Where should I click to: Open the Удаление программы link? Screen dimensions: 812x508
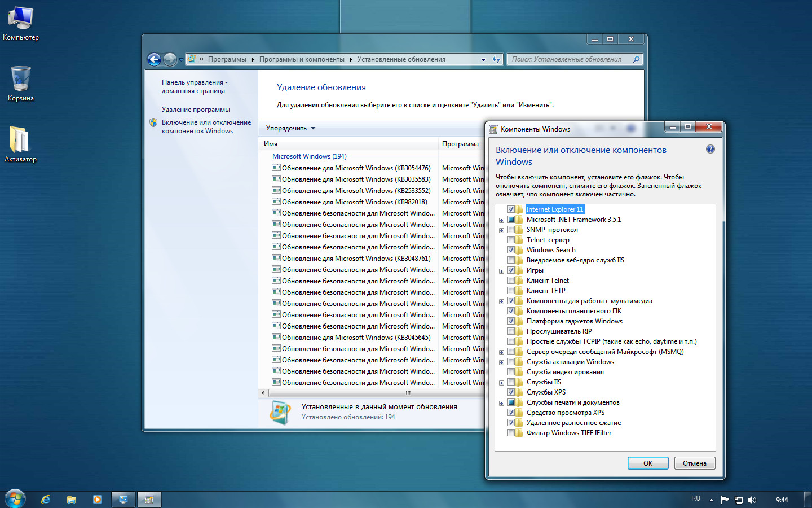pyautogui.click(x=196, y=110)
